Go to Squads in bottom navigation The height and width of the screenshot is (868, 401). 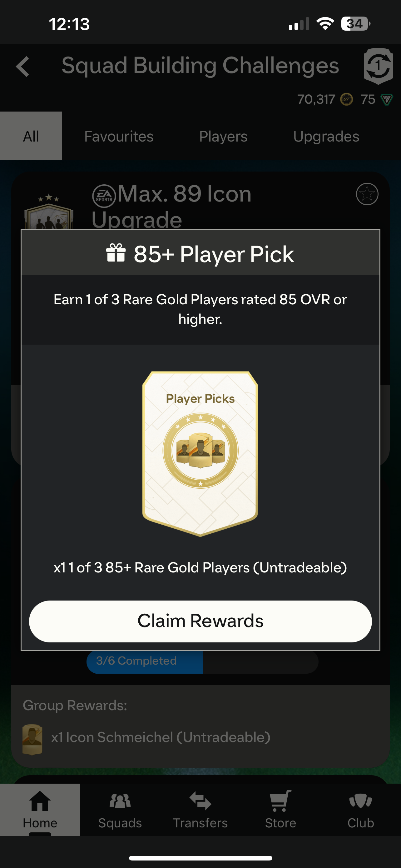click(x=120, y=809)
